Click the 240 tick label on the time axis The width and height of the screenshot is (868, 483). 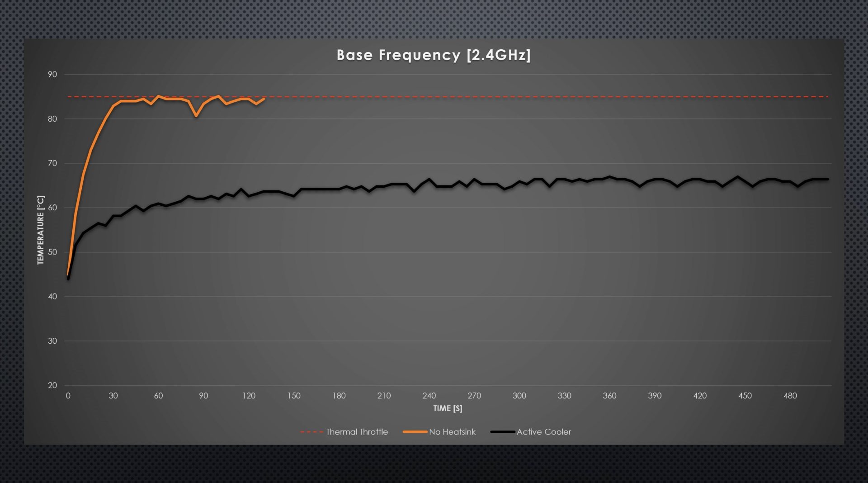pos(429,396)
